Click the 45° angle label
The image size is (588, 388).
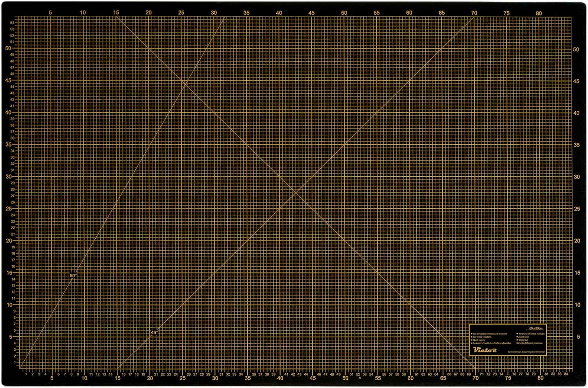154,333
